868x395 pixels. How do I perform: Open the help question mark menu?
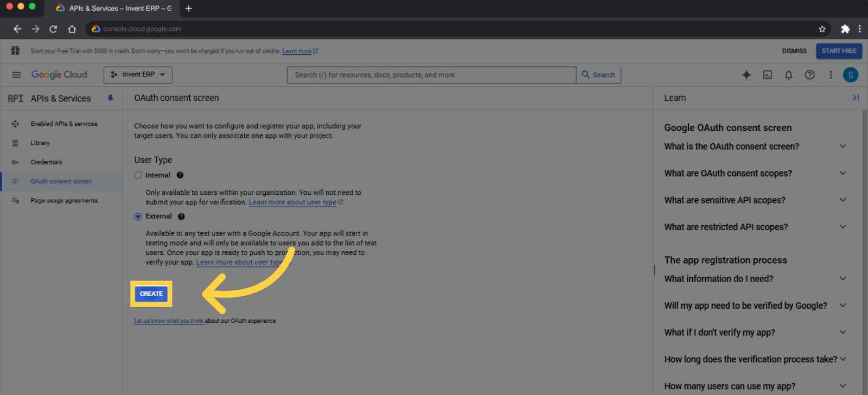click(x=809, y=75)
